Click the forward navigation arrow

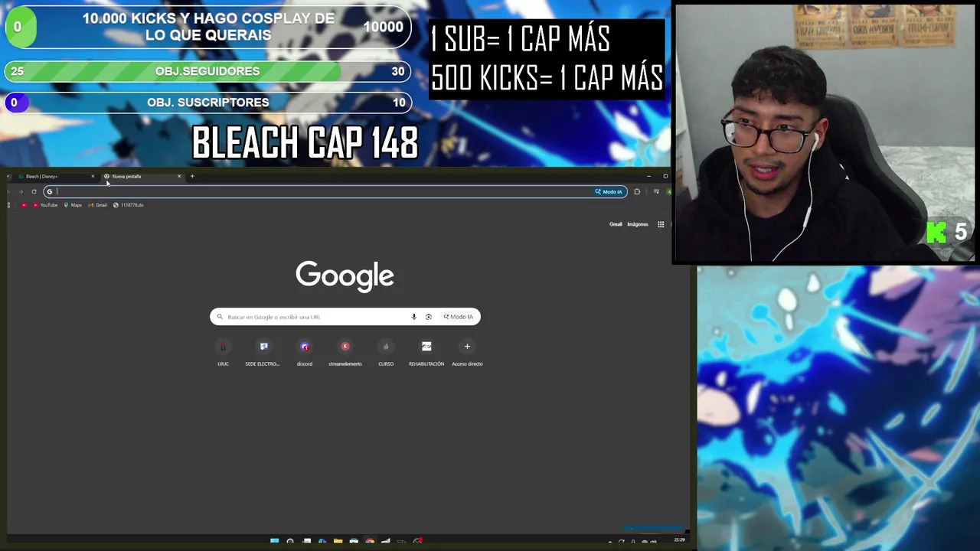(21, 192)
